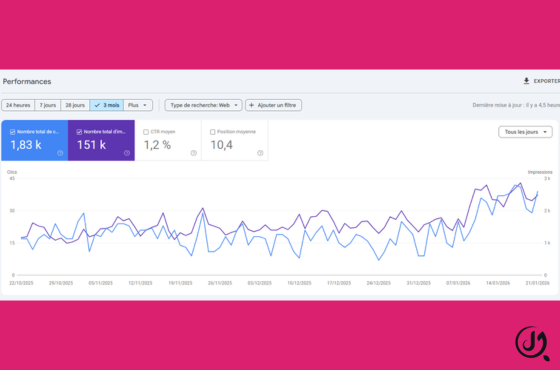Select the 28 jours range tab
This screenshot has width=560, height=370.
pyautogui.click(x=75, y=105)
